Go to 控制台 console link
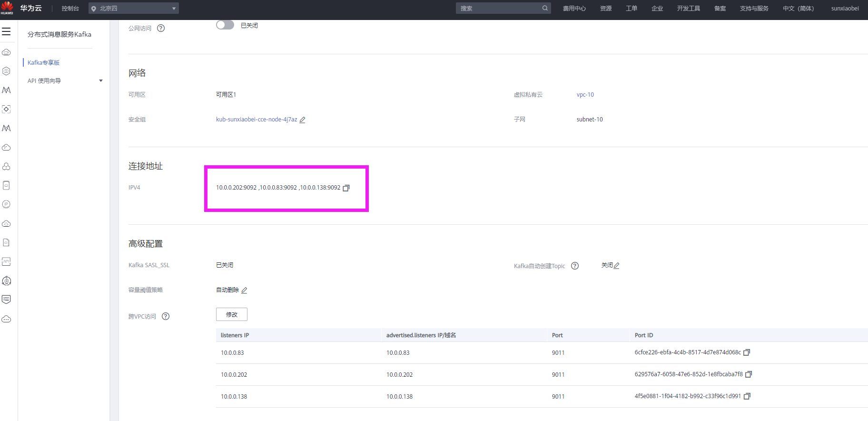 70,8
